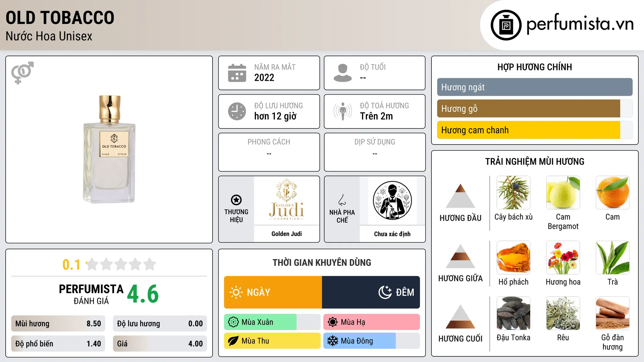Click the moon icon in the Đêm bar
Image resolution: width=644 pixels, height=362 pixels.
385,292
